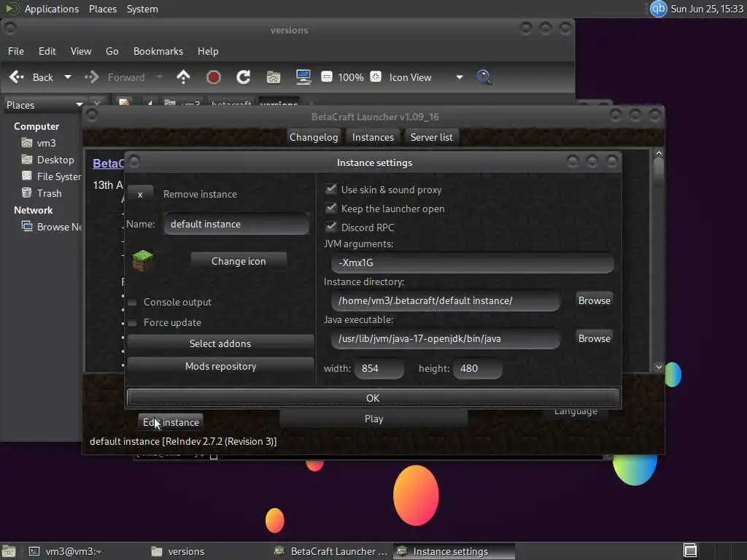Click the Back arrow icon in file manager
This screenshot has width=747, height=560.
(17, 77)
